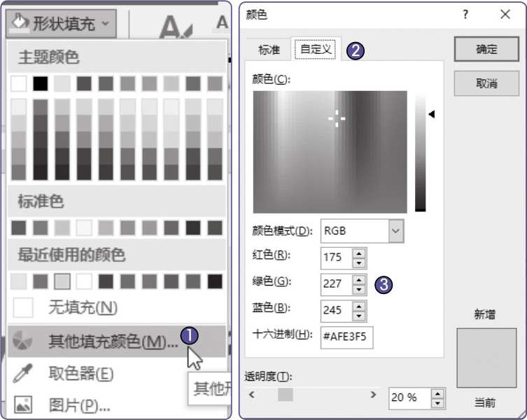Pick the last swatch in 最近使用的颜色

pyautogui.click(x=215, y=281)
